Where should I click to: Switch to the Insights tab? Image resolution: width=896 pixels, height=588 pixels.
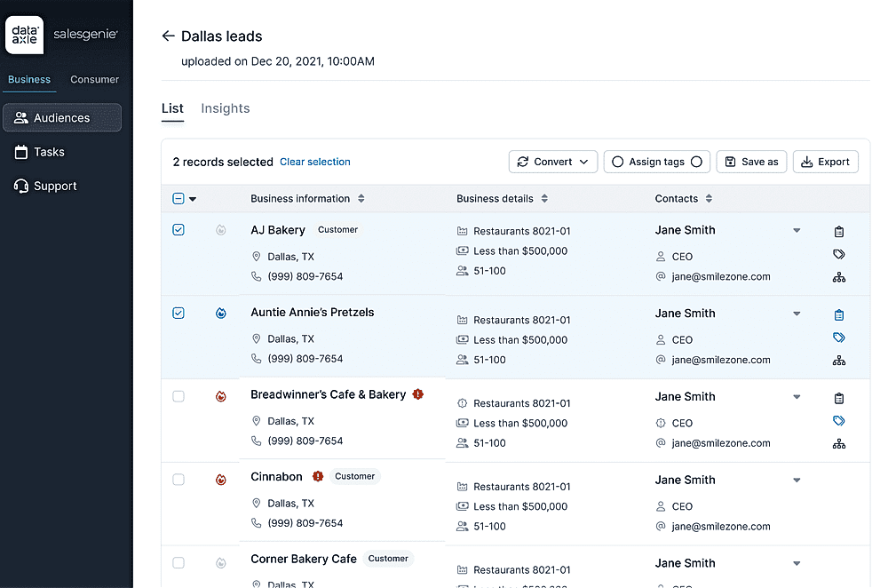coord(225,107)
